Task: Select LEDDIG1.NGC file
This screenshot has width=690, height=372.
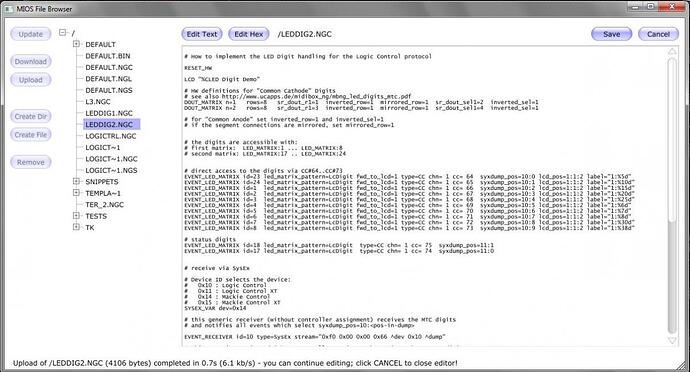Action: coord(109,113)
